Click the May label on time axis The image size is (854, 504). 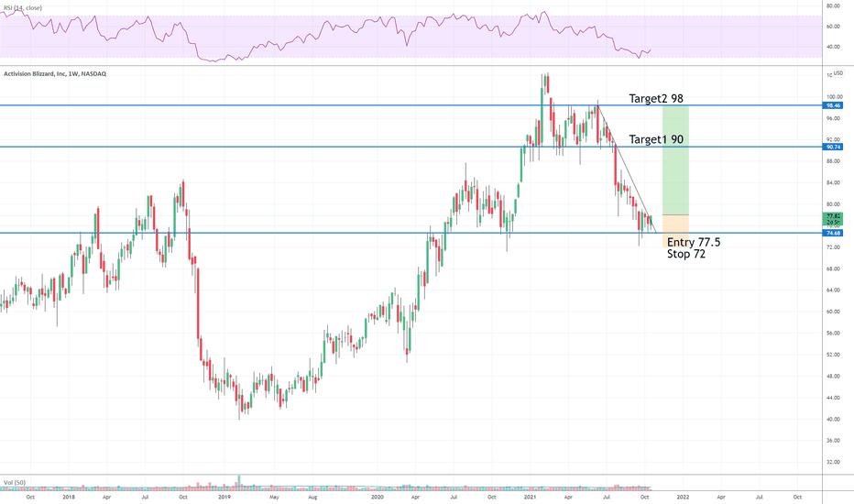pos(274,497)
